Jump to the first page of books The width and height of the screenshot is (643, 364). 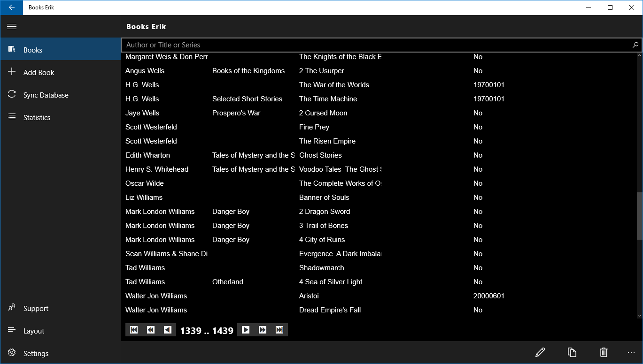pos(134,330)
